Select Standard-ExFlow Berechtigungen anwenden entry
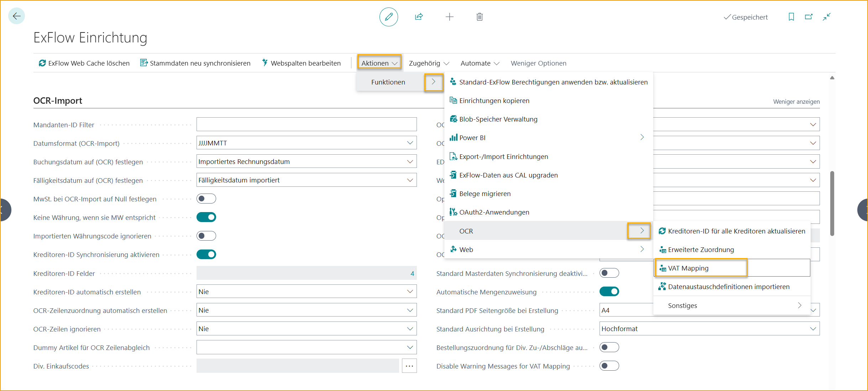This screenshot has width=868, height=391. coord(549,82)
